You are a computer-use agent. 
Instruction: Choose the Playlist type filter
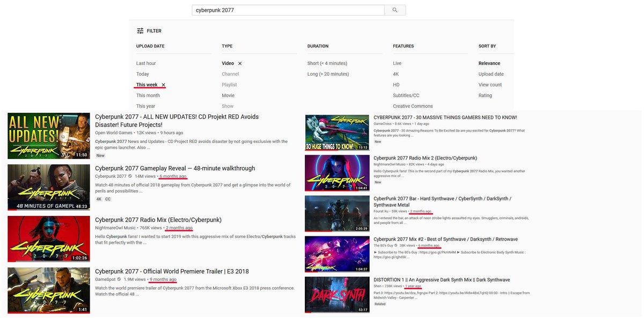(x=229, y=85)
